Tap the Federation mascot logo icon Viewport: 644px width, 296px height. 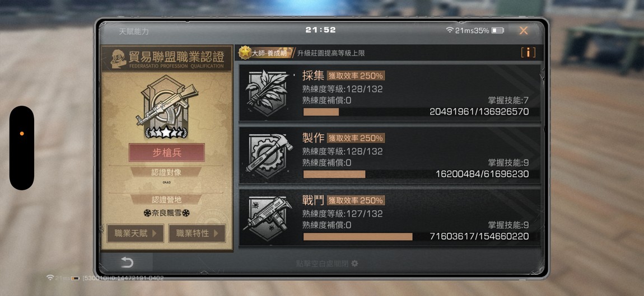(x=118, y=59)
